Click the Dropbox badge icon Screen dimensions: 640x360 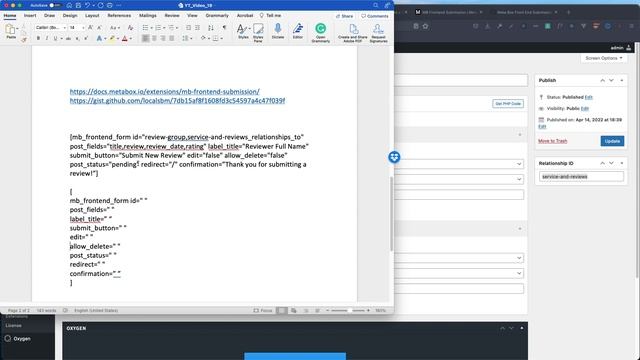coord(394,157)
